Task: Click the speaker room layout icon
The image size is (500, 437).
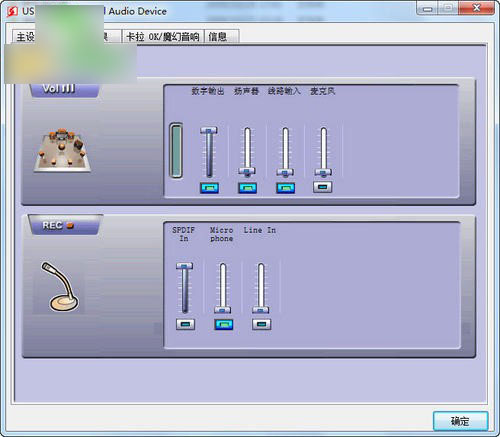Action: 62,150
